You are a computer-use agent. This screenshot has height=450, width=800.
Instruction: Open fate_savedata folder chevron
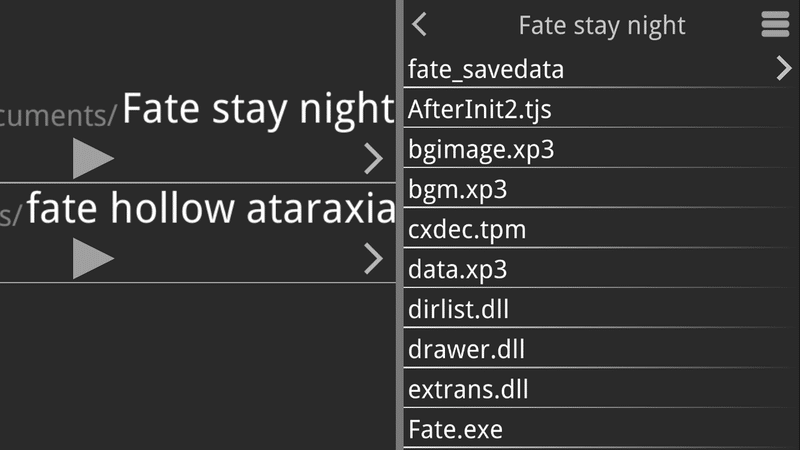(x=783, y=69)
